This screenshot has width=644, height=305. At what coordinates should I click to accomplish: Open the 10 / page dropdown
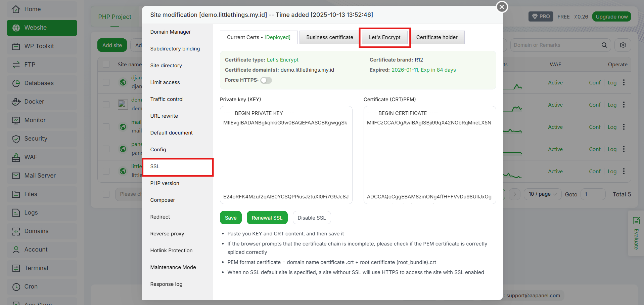tap(543, 194)
